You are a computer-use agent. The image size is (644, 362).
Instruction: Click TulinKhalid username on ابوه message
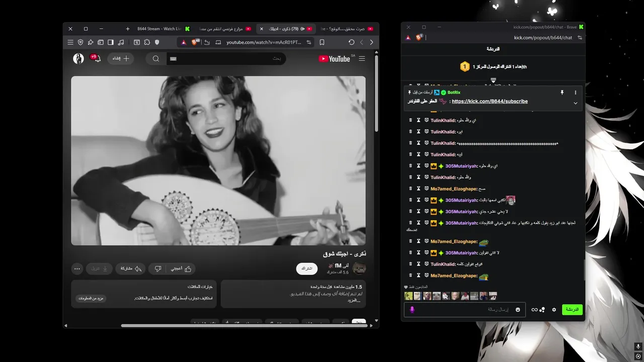443,132
